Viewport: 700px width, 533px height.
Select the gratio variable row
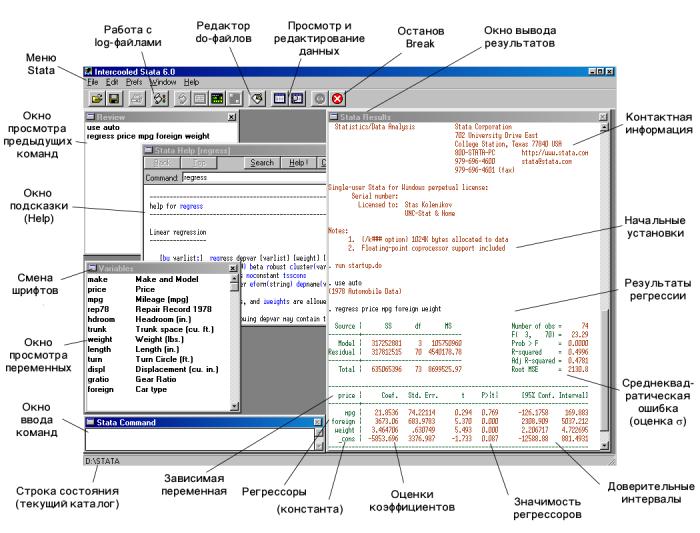(x=158, y=379)
